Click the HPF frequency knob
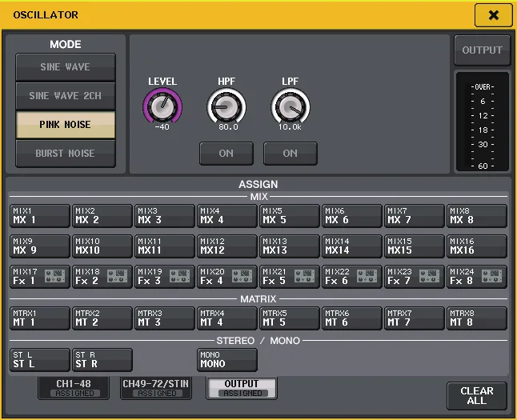 coord(226,107)
